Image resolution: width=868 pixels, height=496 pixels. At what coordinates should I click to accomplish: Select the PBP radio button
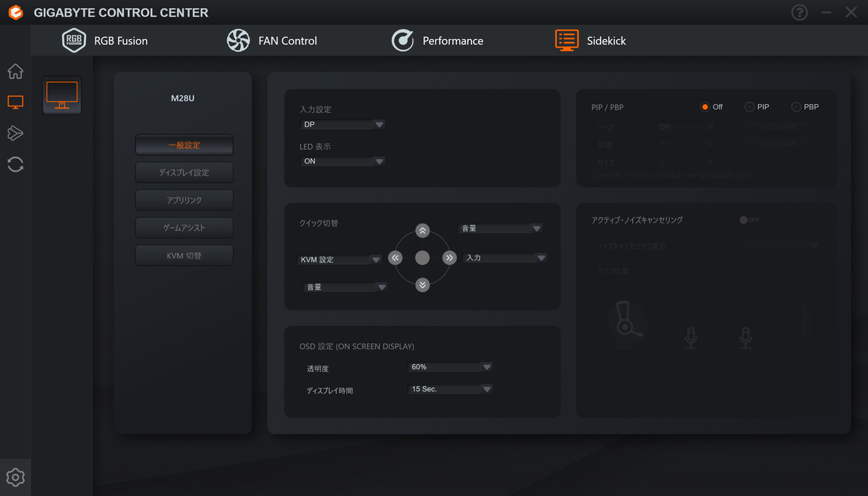796,107
